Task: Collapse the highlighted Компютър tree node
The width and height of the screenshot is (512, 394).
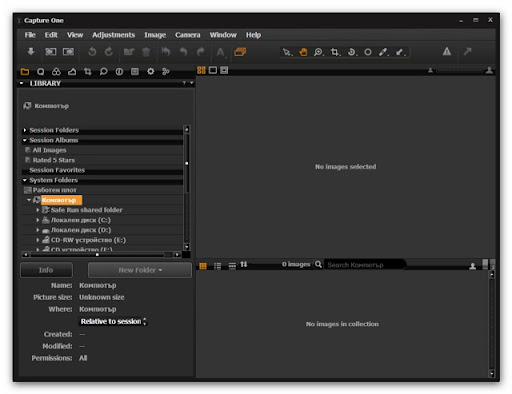Action: pyautogui.click(x=29, y=200)
